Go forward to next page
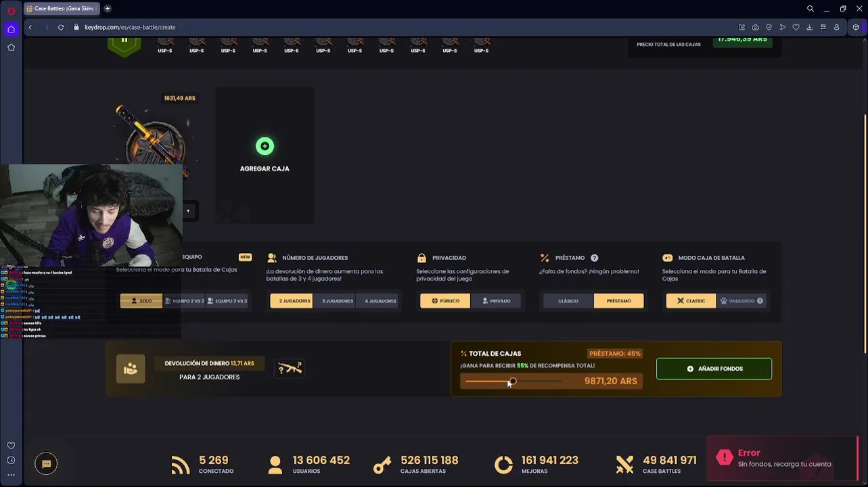 [46, 27]
